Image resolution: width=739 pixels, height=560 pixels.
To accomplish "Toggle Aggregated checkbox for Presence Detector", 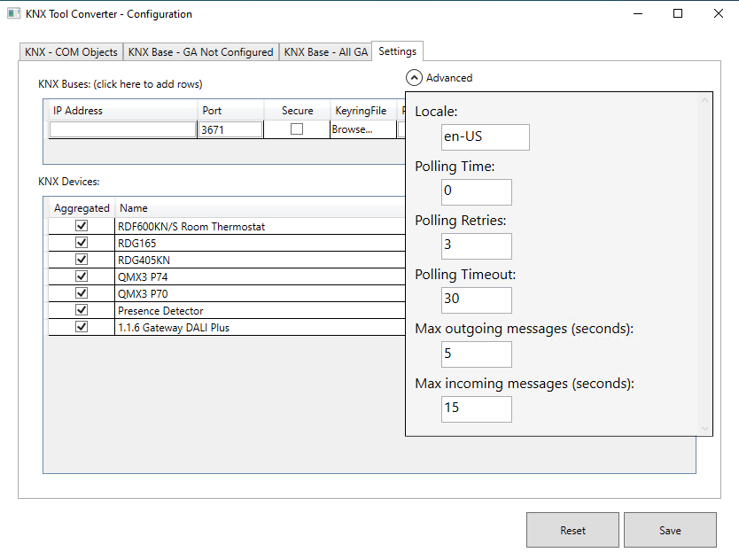I will (82, 310).
